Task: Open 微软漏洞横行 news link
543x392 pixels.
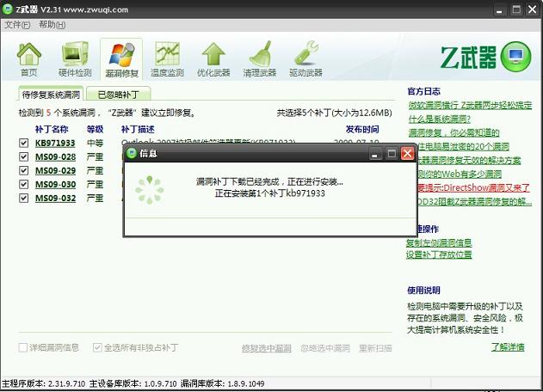Action: [x=470, y=105]
